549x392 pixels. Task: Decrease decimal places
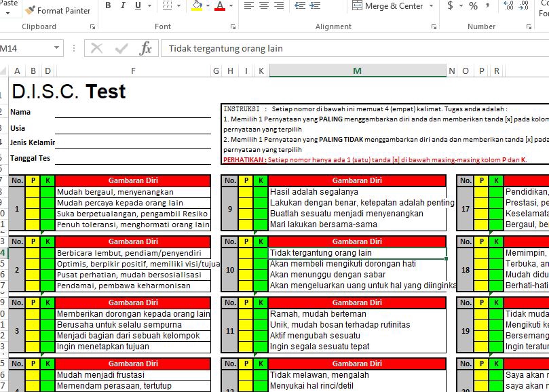pyautogui.click(x=523, y=5)
